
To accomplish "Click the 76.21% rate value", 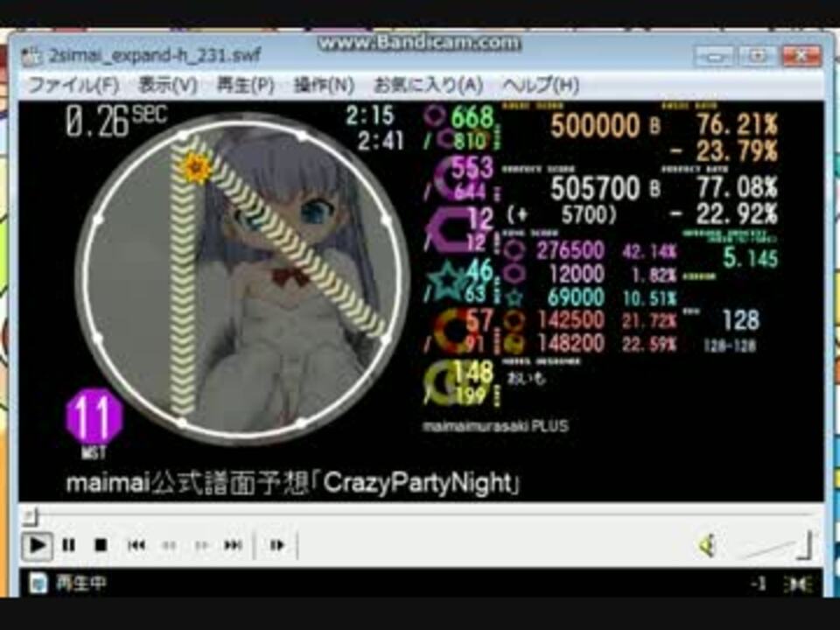I will (x=737, y=125).
